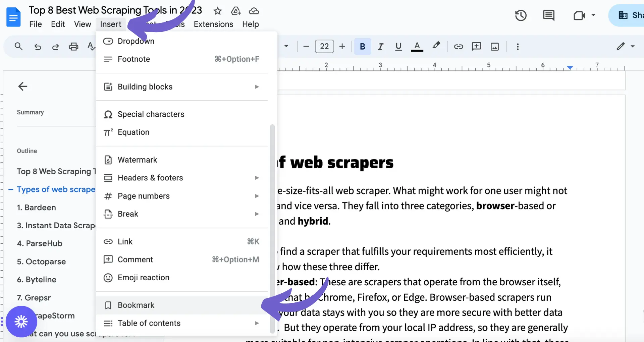Click the Insert menu scrollbar
644x342 pixels.
(x=272, y=229)
